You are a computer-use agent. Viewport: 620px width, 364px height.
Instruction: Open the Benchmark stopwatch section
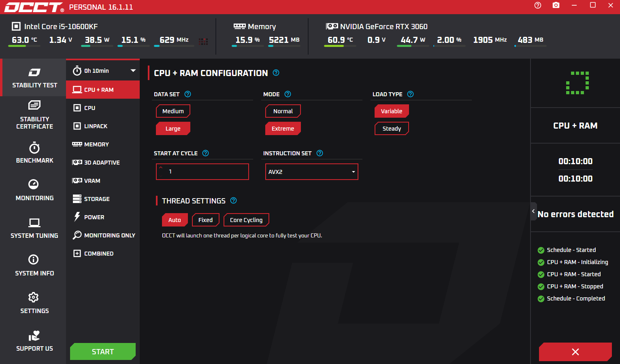[34, 152]
